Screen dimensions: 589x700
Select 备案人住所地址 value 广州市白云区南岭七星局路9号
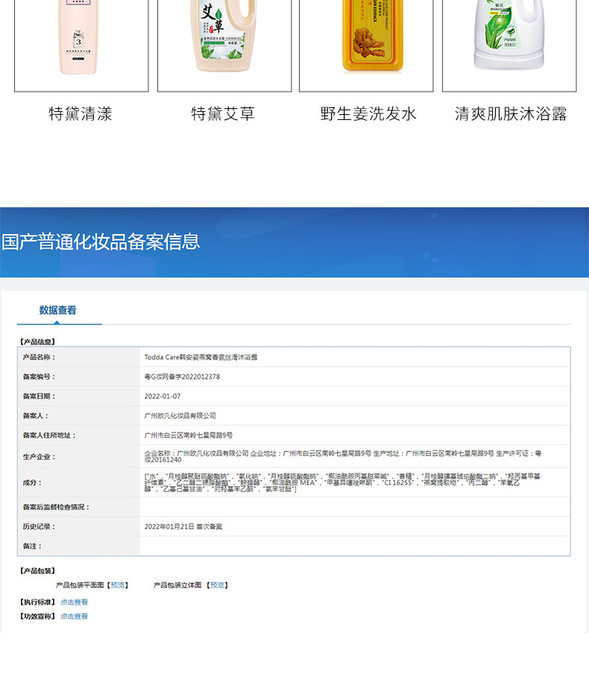pyautogui.click(x=189, y=435)
